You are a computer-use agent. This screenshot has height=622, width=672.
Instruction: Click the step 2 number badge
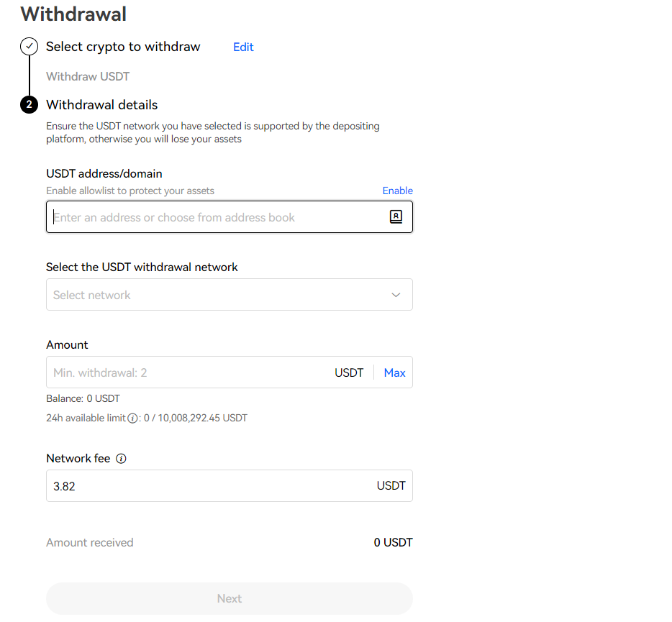[29, 104]
